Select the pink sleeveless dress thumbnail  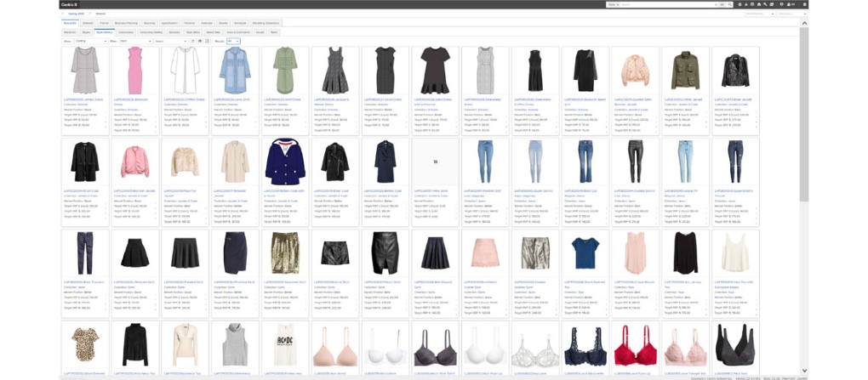pos(135,71)
